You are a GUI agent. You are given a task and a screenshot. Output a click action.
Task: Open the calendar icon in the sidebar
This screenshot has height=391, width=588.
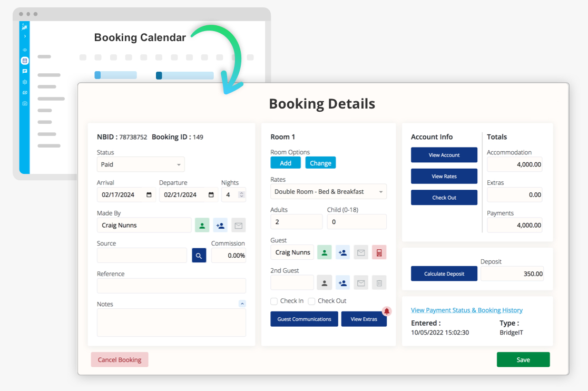point(25,61)
